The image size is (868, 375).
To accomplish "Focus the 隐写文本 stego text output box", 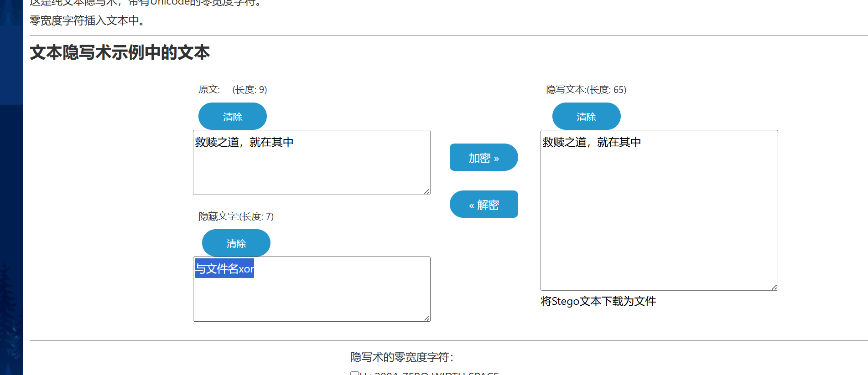I will tap(659, 219).
